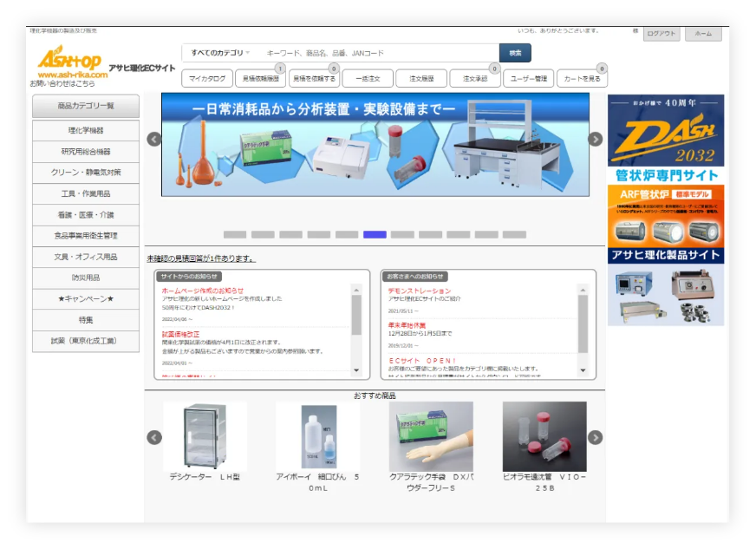Image resolution: width=756 pixels, height=549 pixels.
Task: Click the サイトからのお知らせ scrollbar thumb
Action: (x=356, y=315)
